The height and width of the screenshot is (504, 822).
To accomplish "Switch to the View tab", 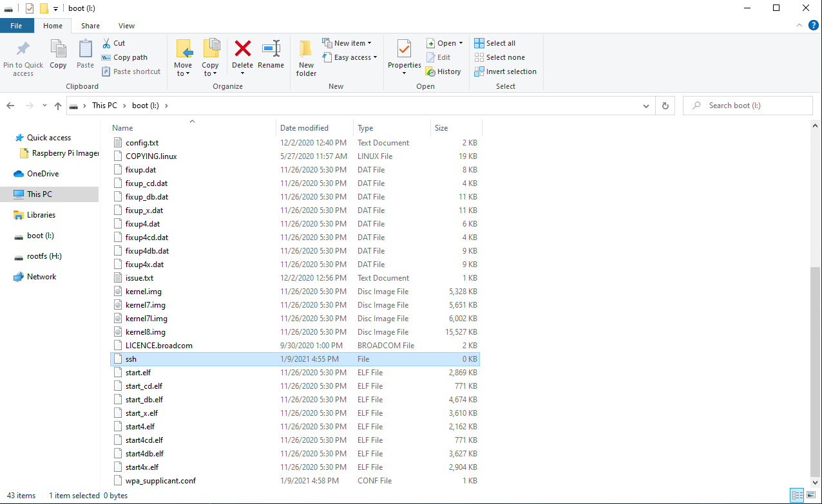I will point(126,26).
